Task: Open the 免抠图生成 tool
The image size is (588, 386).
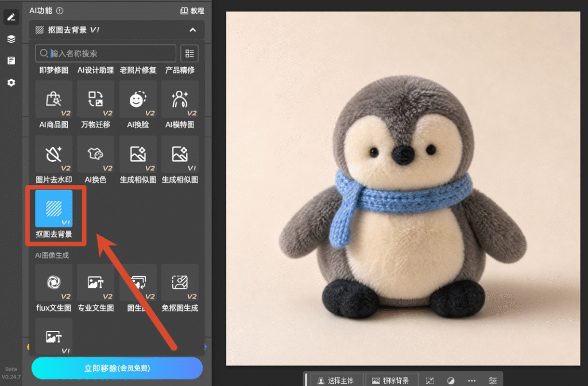Action: pos(180,282)
